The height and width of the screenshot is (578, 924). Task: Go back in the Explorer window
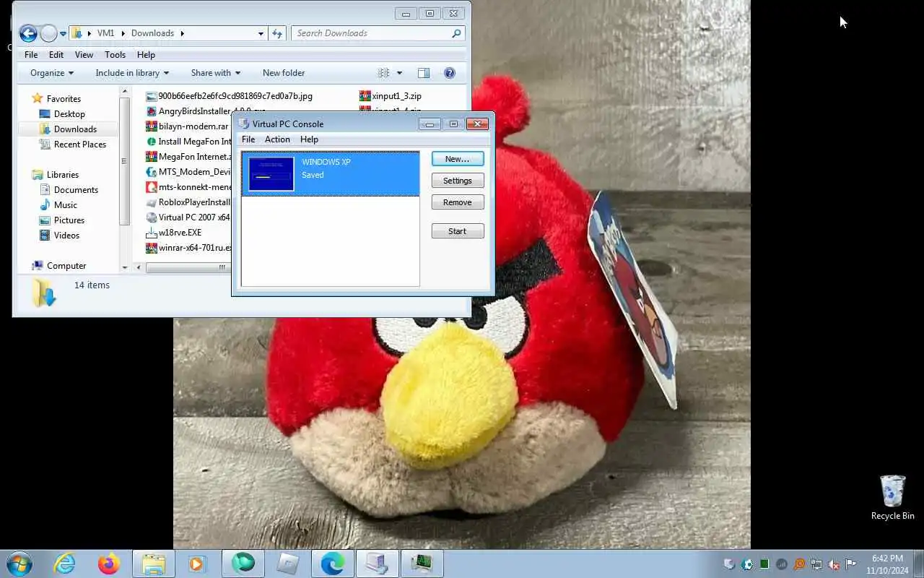point(28,33)
